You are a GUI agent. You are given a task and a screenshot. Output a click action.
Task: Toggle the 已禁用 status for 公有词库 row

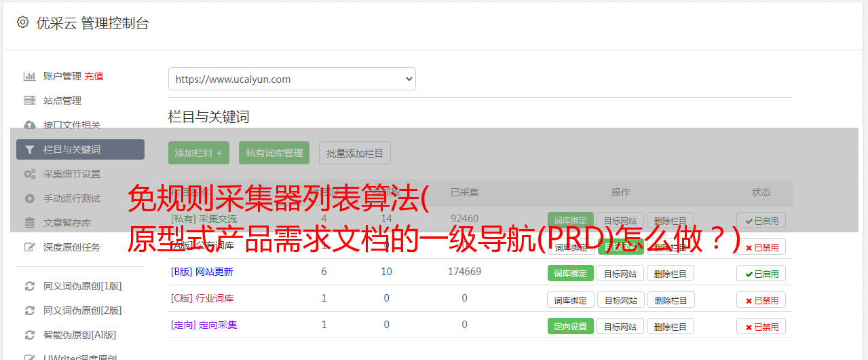tap(761, 247)
